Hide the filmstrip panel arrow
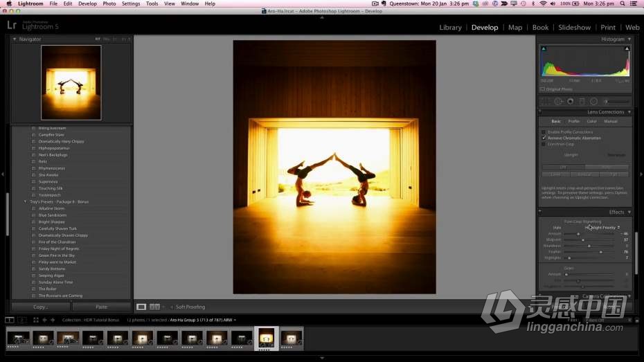Image resolution: width=644 pixels, height=362 pixels. 322,359
